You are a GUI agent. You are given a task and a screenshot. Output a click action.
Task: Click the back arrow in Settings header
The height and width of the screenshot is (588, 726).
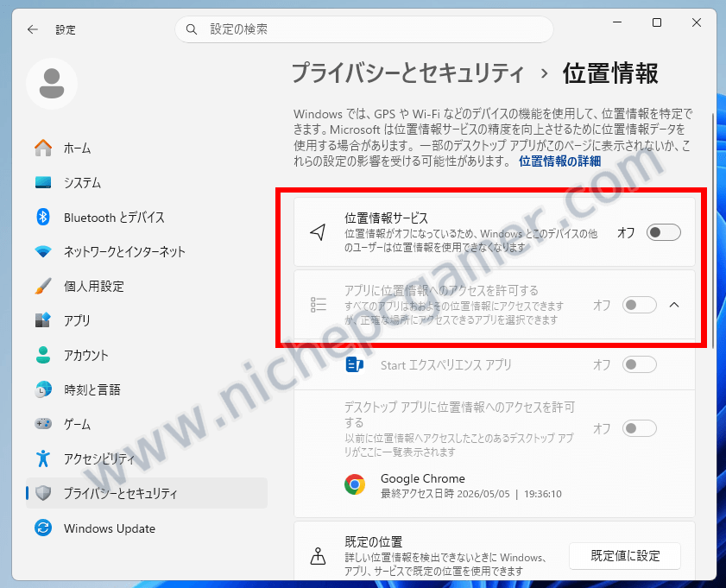point(33,29)
